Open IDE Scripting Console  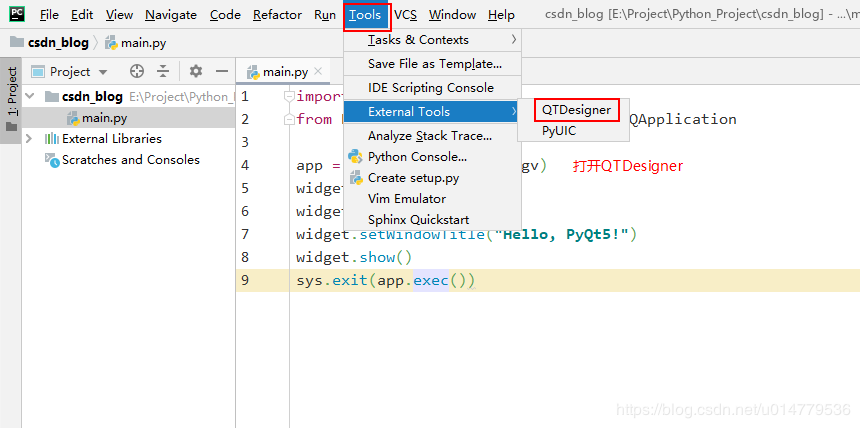click(x=432, y=88)
